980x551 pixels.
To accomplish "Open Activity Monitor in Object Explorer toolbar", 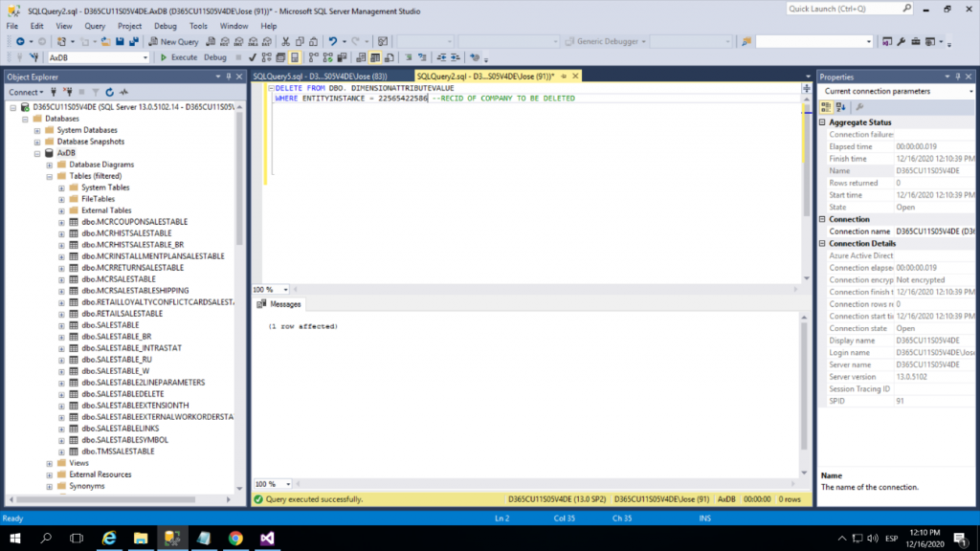I will pyautogui.click(x=123, y=91).
